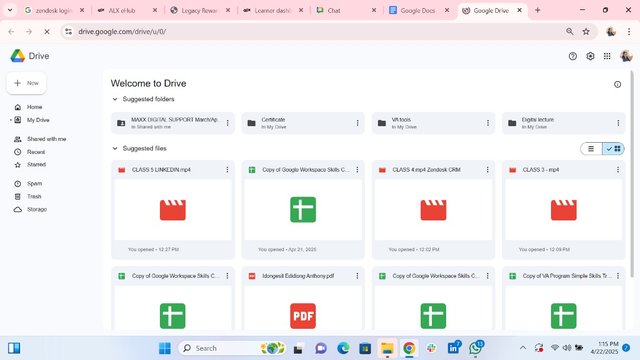Collapse the Suggested files section
This screenshot has height=360, width=640.
(x=115, y=149)
